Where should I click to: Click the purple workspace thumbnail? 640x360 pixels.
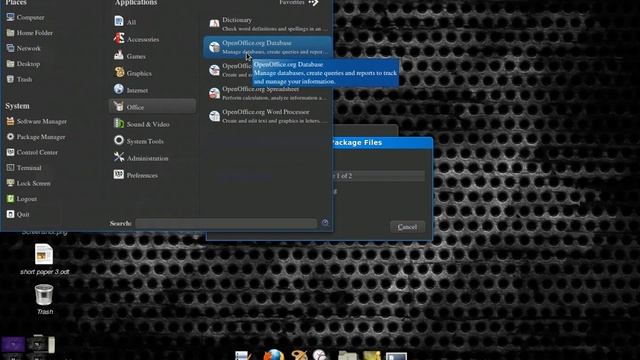(x=13, y=345)
